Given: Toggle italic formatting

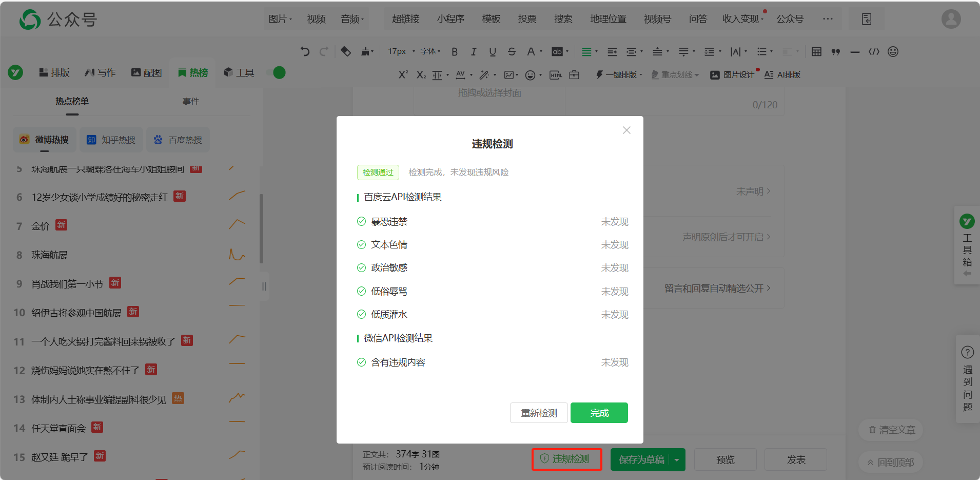Looking at the screenshot, I should [474, 51].
